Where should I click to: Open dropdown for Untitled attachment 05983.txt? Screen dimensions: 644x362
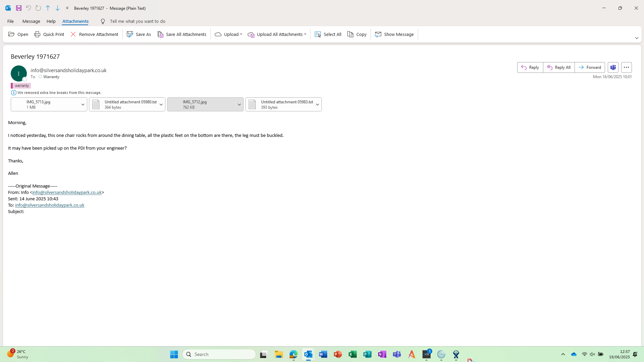(317, 104)
